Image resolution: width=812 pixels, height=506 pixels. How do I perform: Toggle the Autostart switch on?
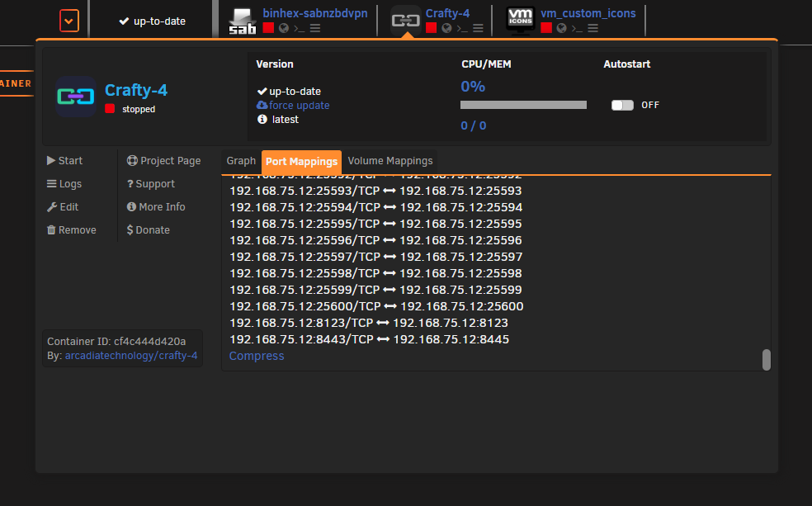point(622,105)
